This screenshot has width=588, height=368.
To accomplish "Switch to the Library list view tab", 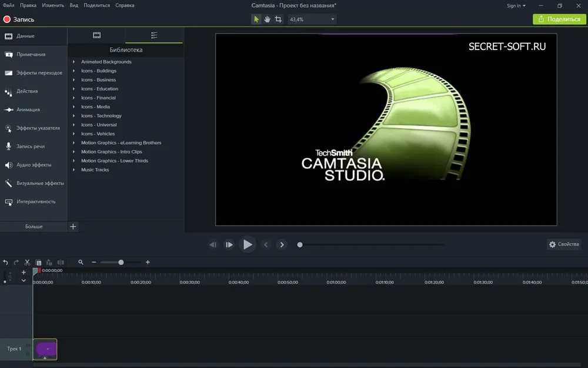I will pyautogui.click(x=154, y=35).
